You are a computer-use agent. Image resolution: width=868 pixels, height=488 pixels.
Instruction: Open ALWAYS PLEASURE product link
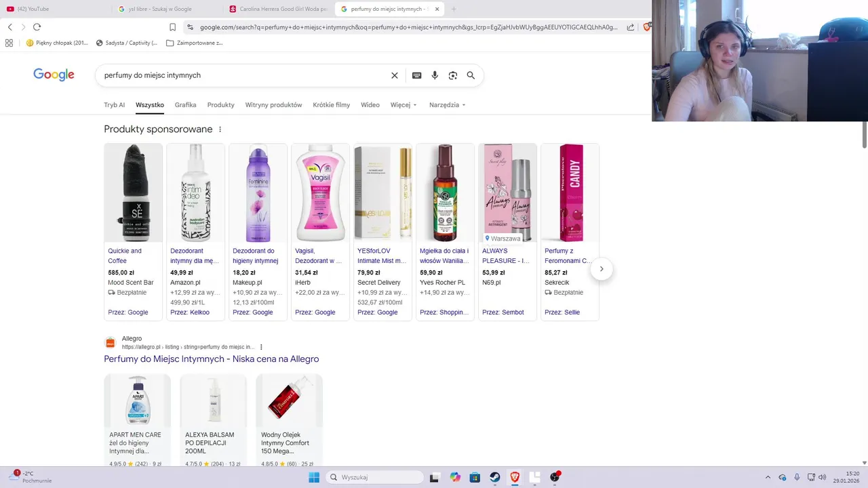506,256
